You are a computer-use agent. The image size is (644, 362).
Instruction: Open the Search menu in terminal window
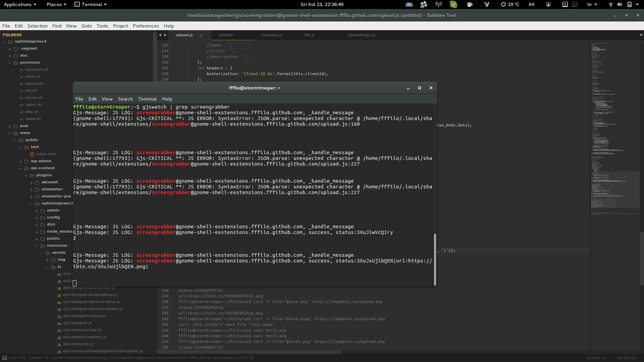coord(125,99)
